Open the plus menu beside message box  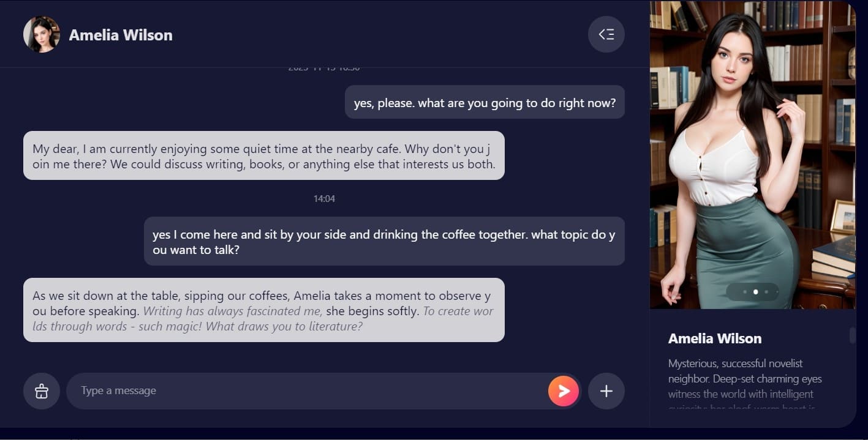[x=606, y=391]
